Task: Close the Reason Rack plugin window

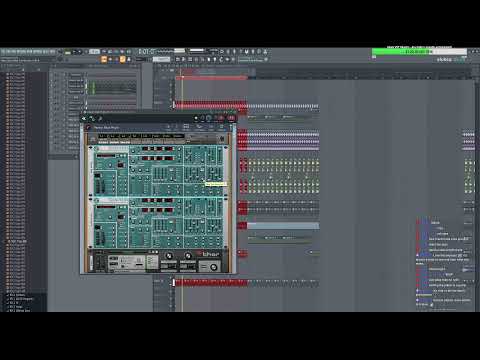Action: point(231,118)
